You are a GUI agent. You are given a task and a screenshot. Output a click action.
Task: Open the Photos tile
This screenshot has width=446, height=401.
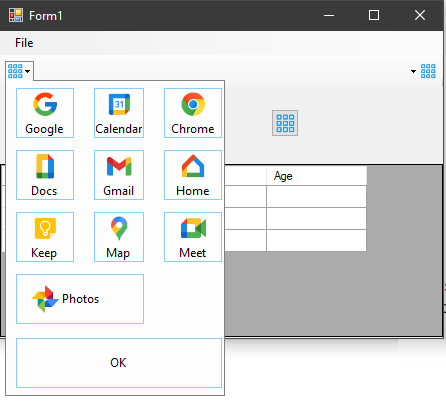click(80, 299)
